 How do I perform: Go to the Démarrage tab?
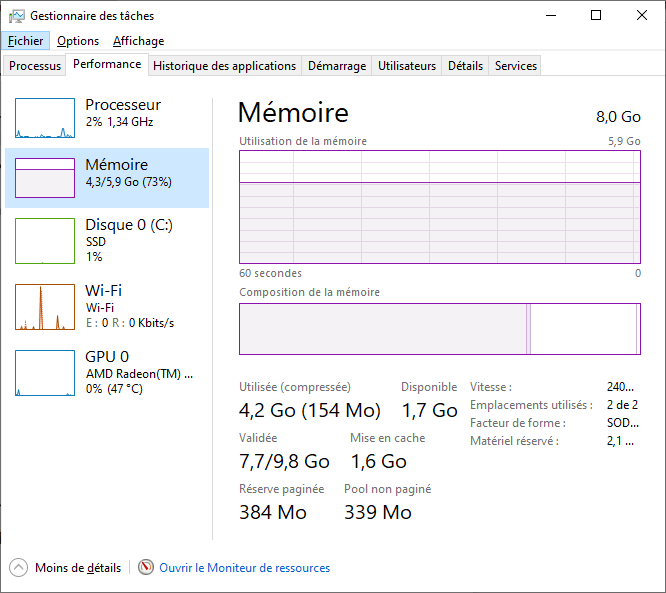[336, 66]
